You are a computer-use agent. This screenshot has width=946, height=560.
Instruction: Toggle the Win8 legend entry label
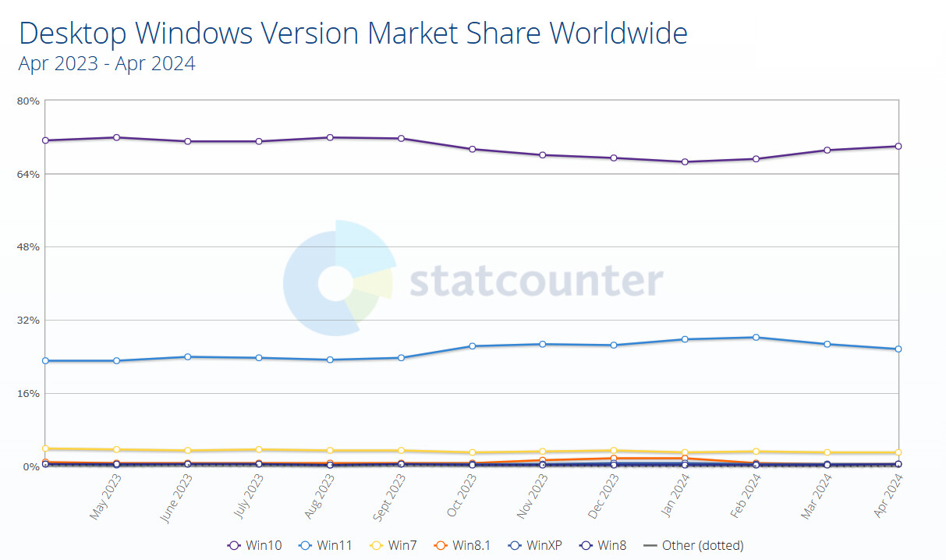(611, 546)
